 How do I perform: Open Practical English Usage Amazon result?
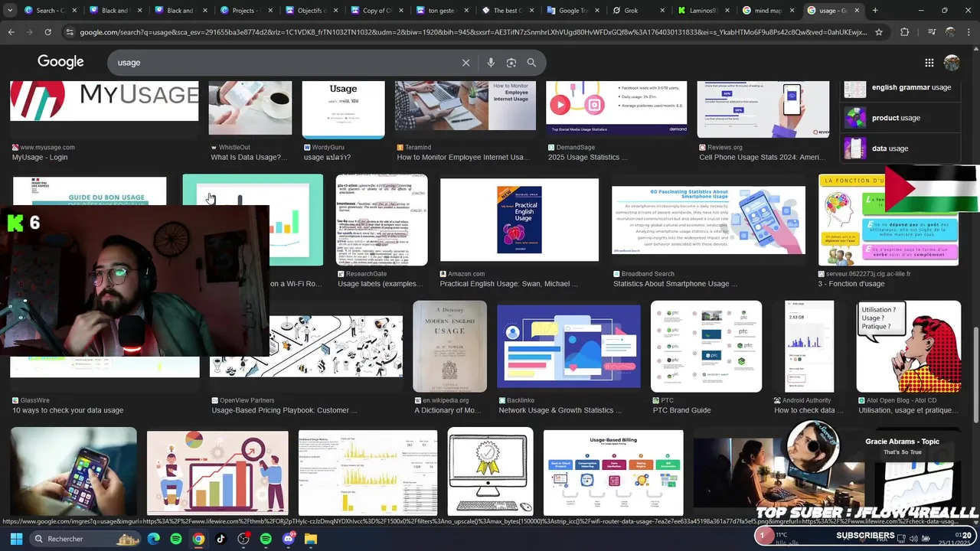click(x=509, y=283)
